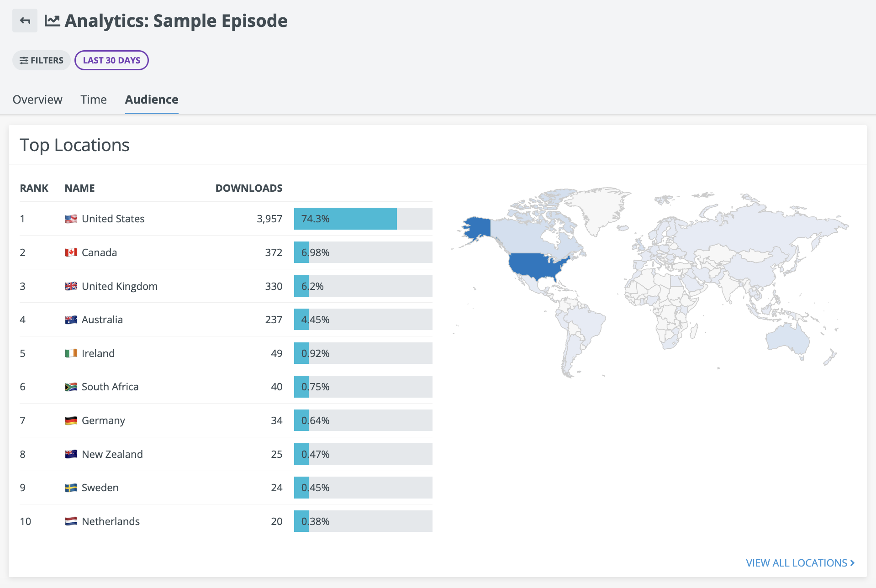The width and height of the screenshot is (876, 588).
Task: Switch to the Overview tab
Action: coord(37,100)
